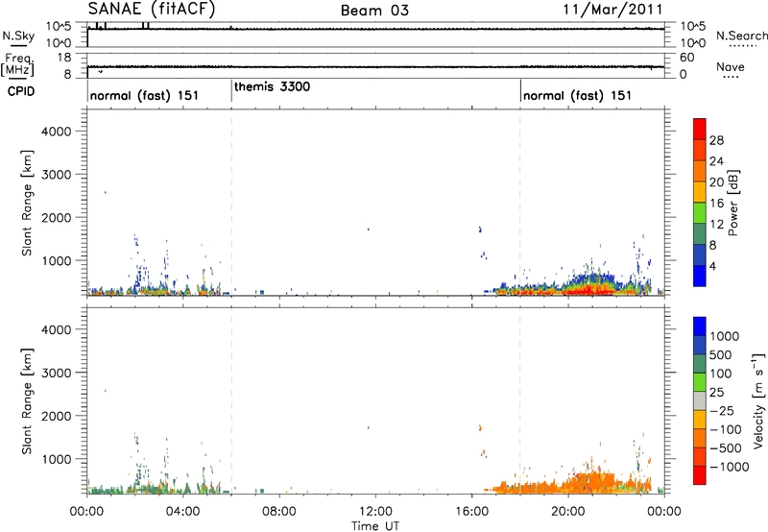Select the 500 value on velocity colorbar
This screenshot has height=532, width=768.
pos(721,355)
